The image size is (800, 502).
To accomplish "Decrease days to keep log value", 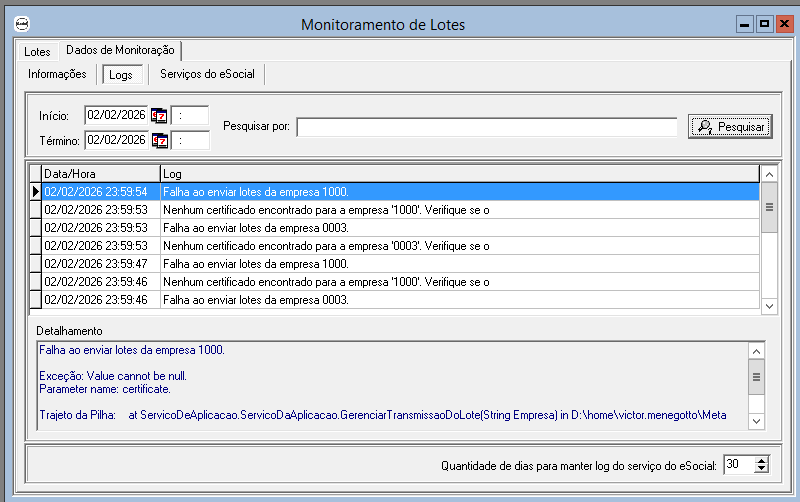I will point(761,469).
